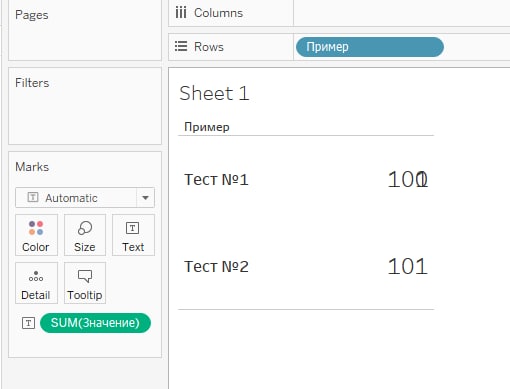Select the Тест №2 row label
Image resolution: width=510 pixels, height=389 pixels.
[216, 267]
